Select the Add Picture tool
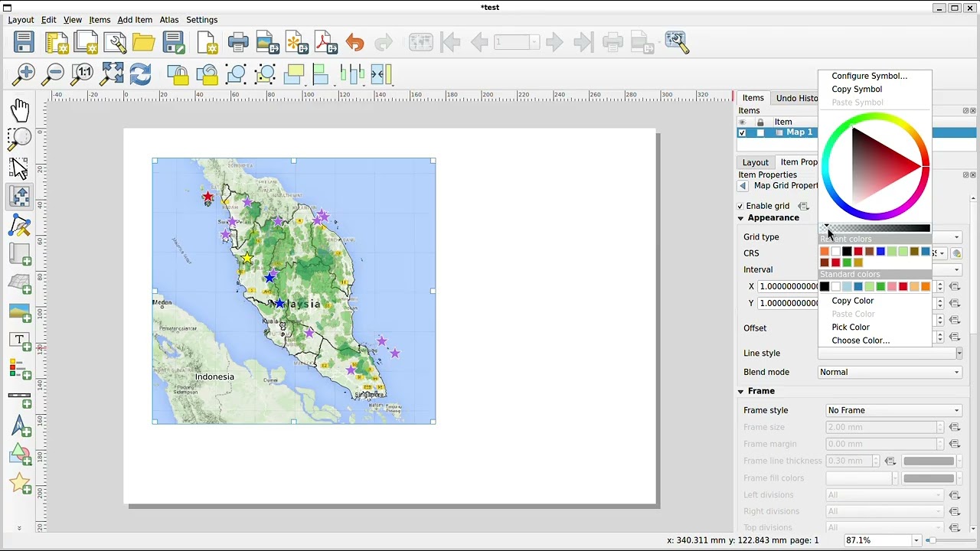This screenshot has width=980, height=551. tap(20, 311)
